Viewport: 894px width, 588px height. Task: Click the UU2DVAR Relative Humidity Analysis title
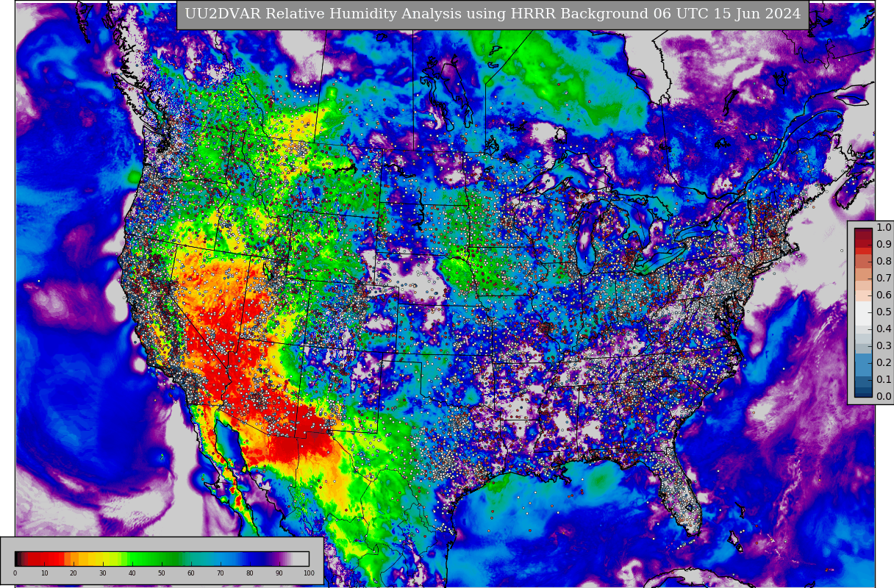[493, 14]
